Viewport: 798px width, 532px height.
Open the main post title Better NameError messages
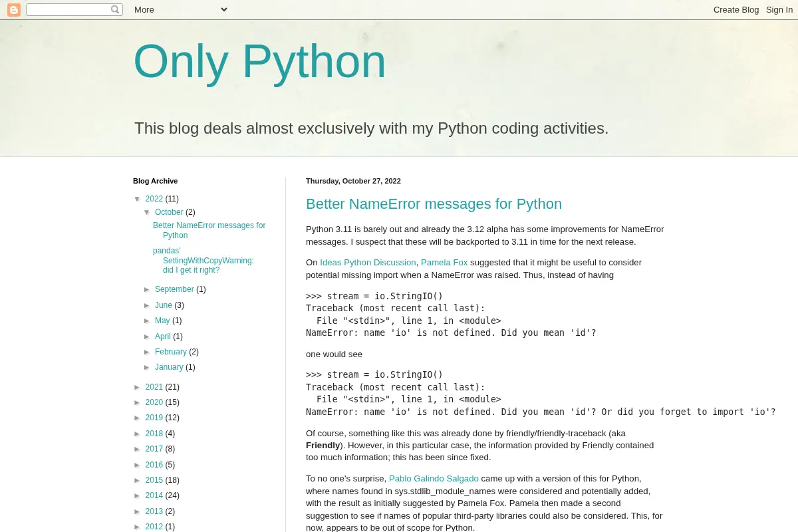point(434,204)
